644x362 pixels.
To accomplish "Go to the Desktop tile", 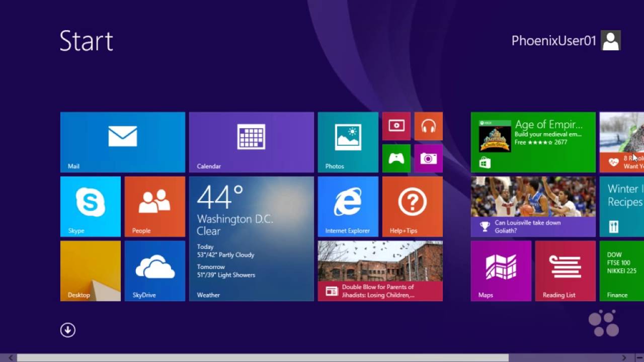I will [91, 271].
